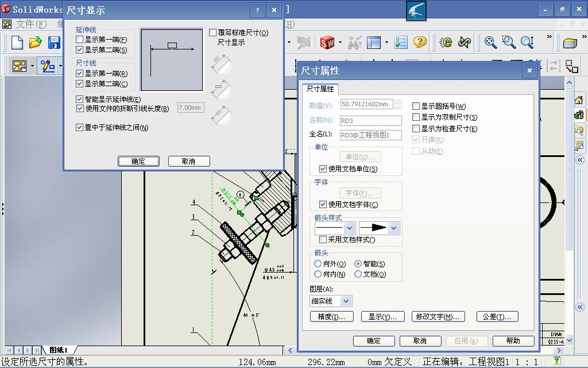Viewport: 588px width, 368px height.
Task: Click 取消 in 尺寸显示 dialog
Action: point(188,161)
